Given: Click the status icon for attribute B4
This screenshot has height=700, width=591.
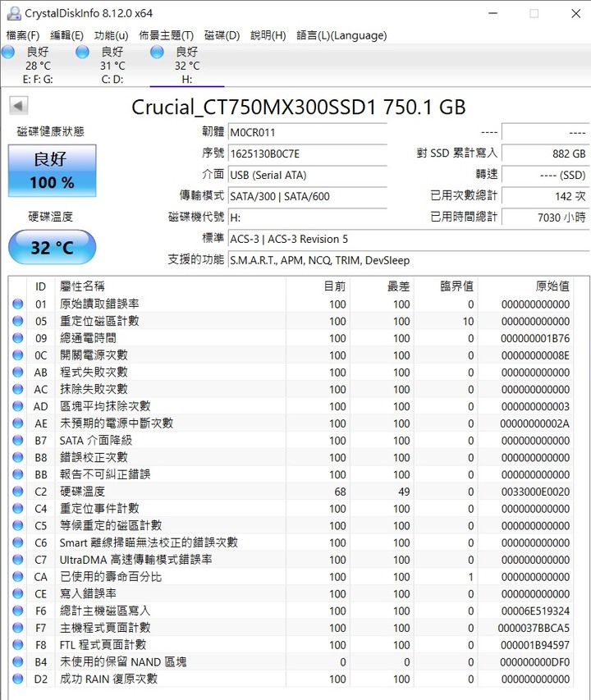Looking at the screenshot, I should (x=18, y=661).
